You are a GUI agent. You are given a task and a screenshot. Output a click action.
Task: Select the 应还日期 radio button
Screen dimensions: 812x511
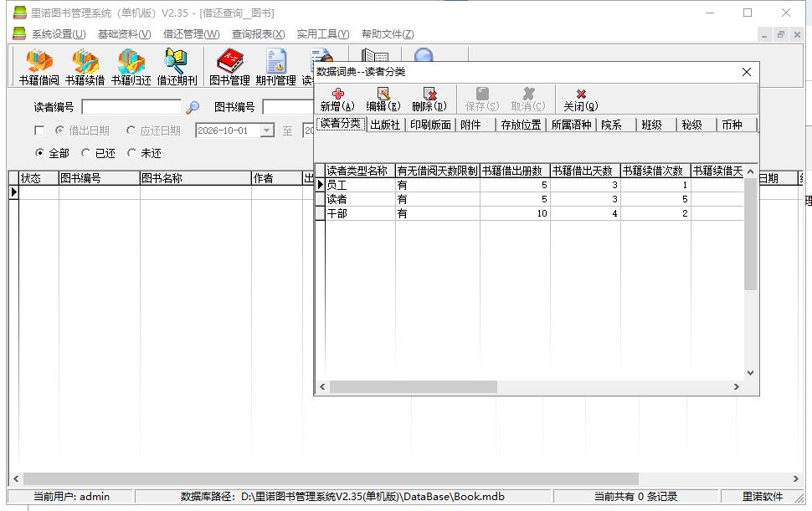(x=131, y=130)
